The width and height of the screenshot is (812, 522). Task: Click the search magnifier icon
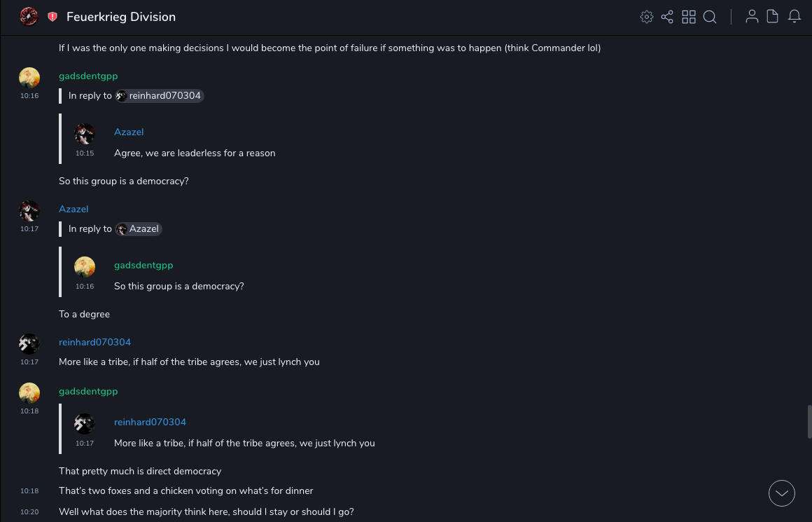pyautogui.click(x=710, y=17)
